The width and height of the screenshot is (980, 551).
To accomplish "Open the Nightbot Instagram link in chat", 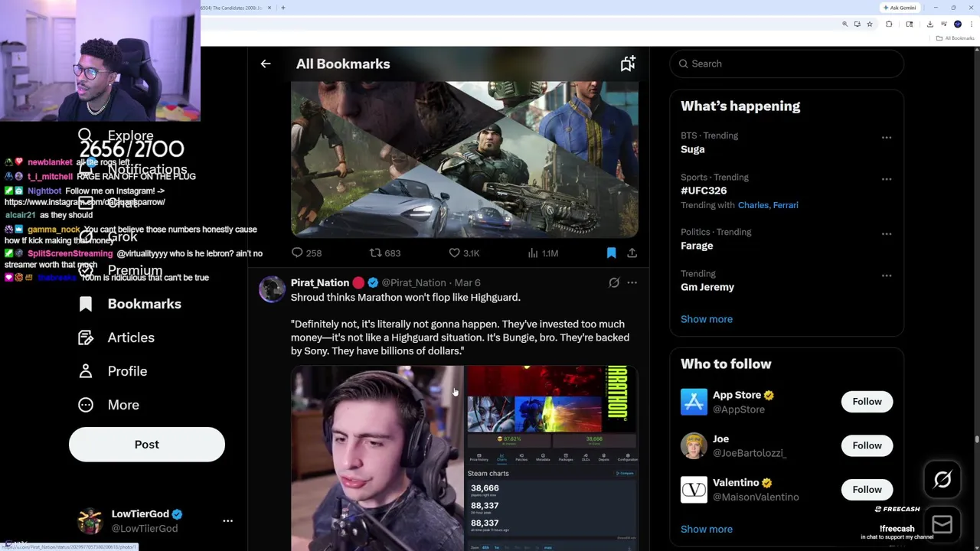I will (x=85, y=202).
